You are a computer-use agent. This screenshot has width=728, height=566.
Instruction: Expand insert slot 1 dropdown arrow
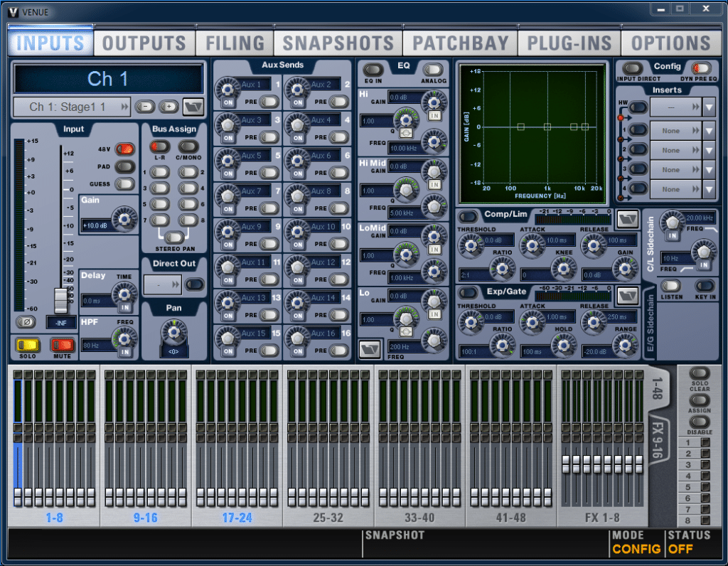pos(709,131)
